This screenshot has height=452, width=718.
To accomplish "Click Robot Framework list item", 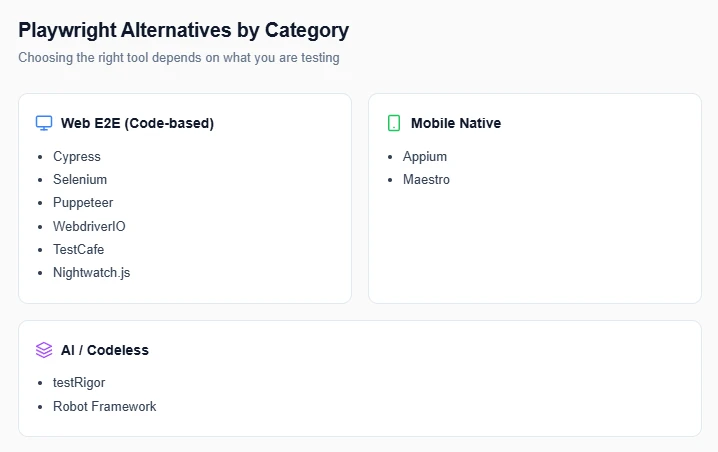I will pyautogui.click(x=105, y=406).
